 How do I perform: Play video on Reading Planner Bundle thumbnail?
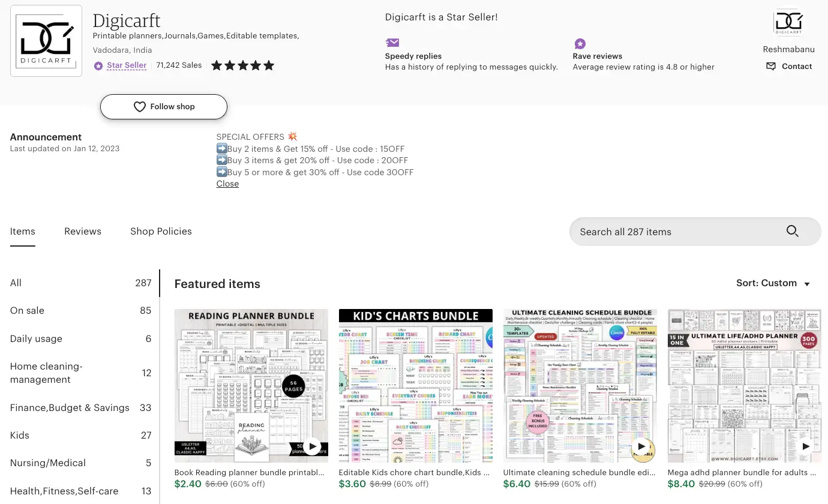pos(312,446)
